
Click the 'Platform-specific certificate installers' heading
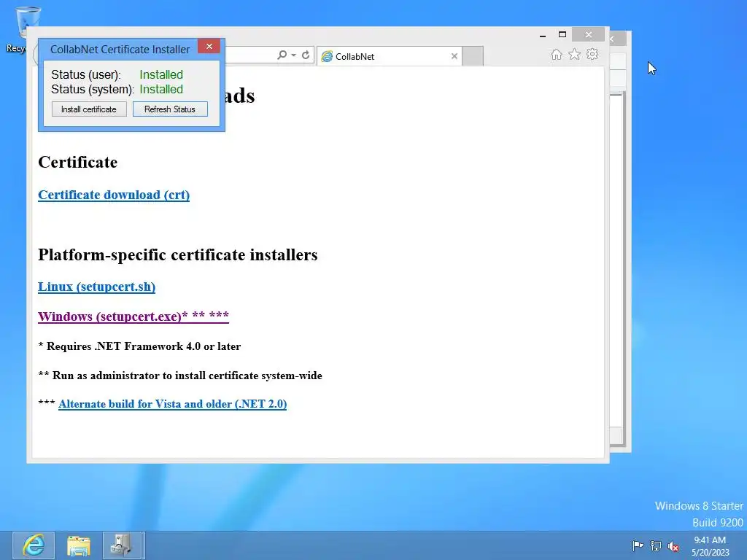coord(178,254)
